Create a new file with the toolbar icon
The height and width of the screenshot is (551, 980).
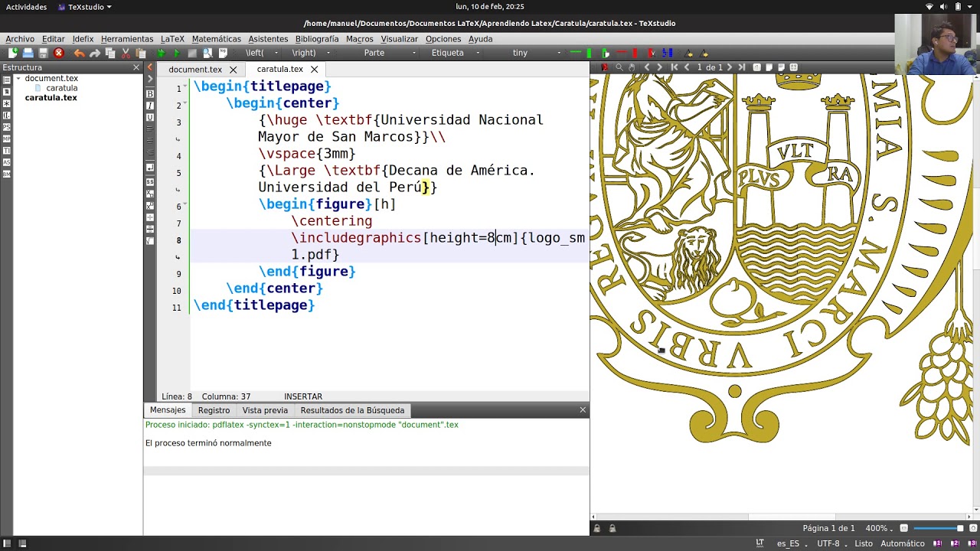pos(12,53)
